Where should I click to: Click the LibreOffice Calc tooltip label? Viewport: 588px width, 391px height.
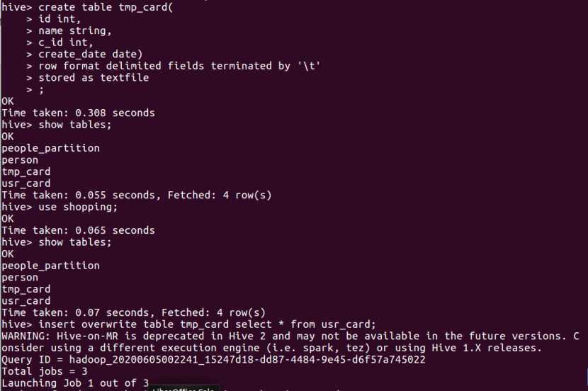click(183, 388)
